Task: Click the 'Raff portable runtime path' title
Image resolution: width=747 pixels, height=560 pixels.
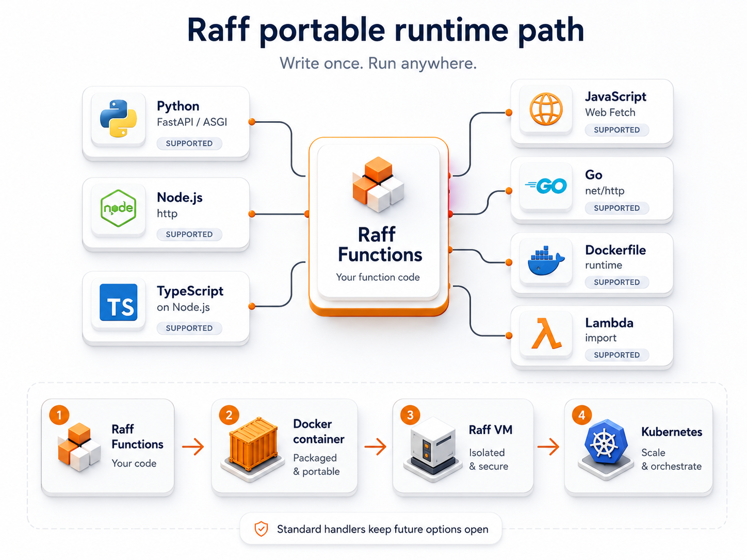Action: click(x=385, y=30)
